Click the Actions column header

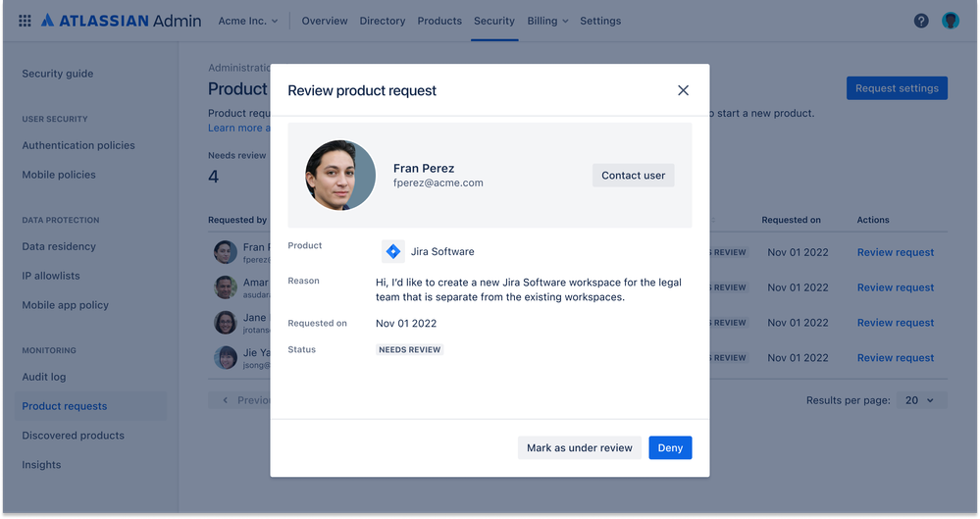[x=872, y=220]
